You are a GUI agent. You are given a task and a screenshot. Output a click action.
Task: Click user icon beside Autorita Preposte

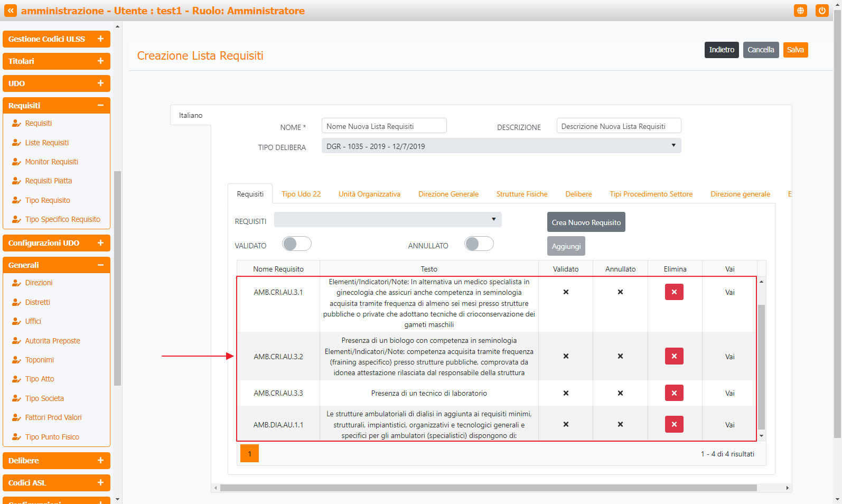click(16, 341)
